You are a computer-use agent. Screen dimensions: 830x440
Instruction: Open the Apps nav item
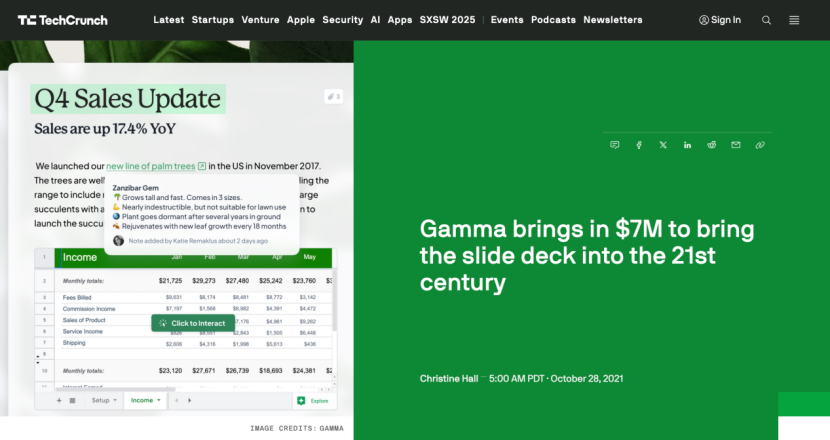point(400,20)
